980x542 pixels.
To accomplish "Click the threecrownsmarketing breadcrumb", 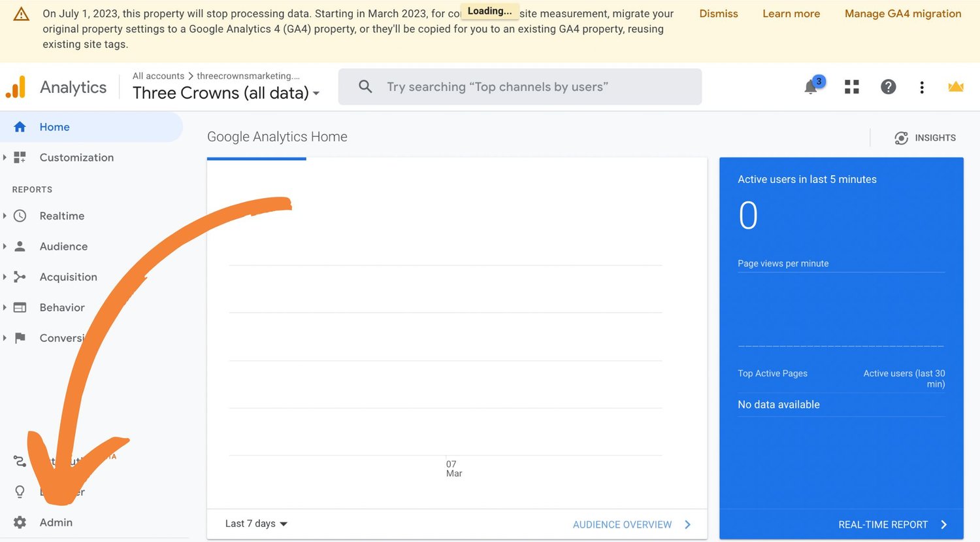I will (x=248, y=76).
